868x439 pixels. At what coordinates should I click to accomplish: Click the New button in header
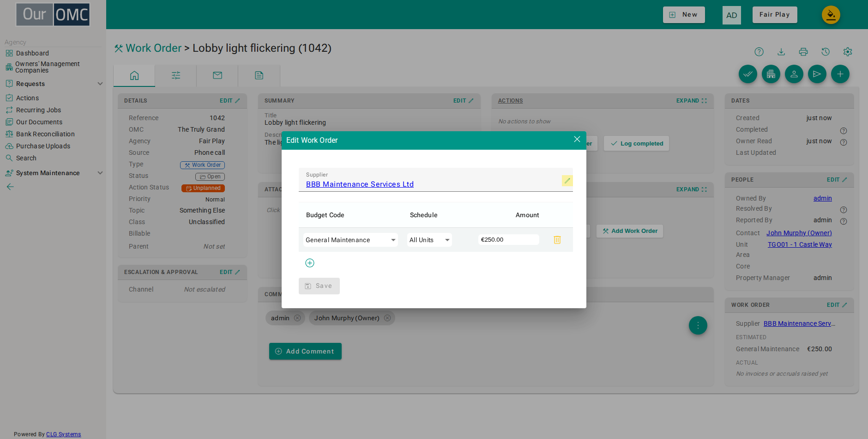click(684, 15)
